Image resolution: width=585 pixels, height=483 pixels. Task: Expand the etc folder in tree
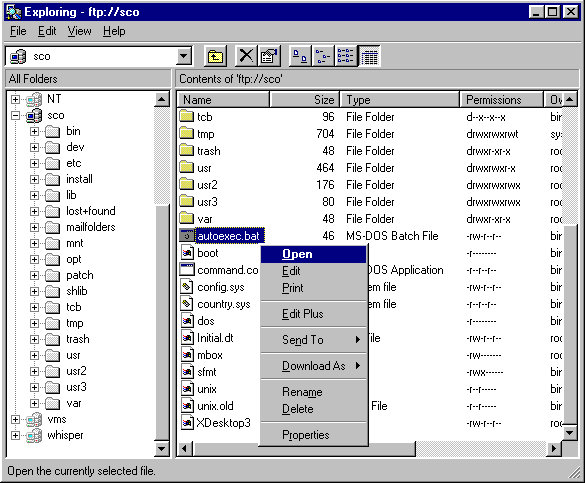(34, 163)
